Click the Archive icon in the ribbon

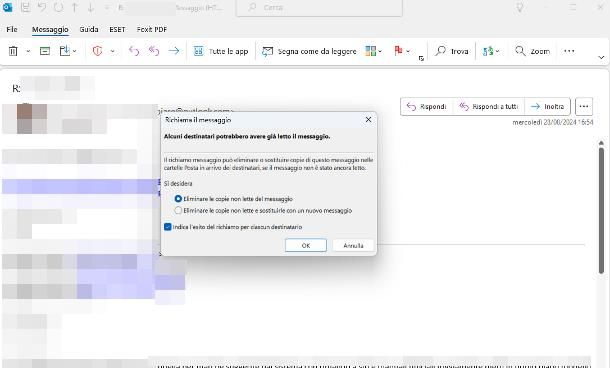[x=45, y=51]
